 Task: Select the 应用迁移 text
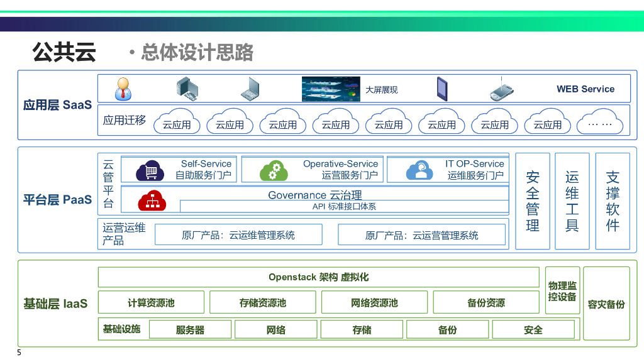[x=125, y=120]
